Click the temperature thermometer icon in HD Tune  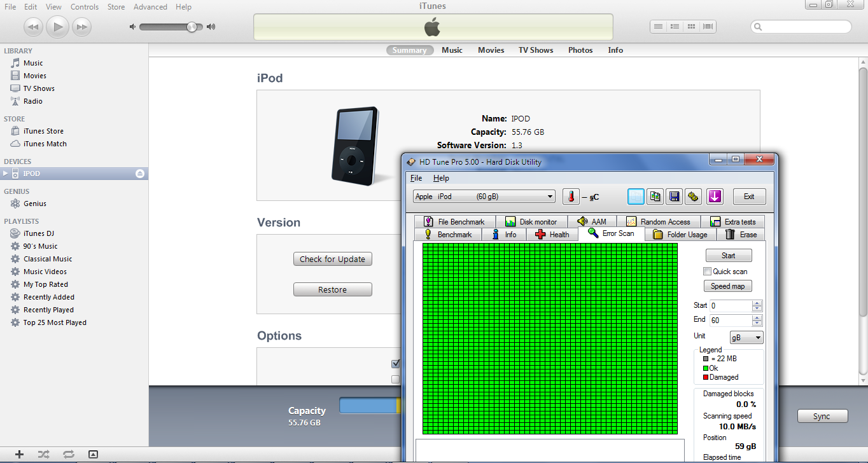[571, 197]
